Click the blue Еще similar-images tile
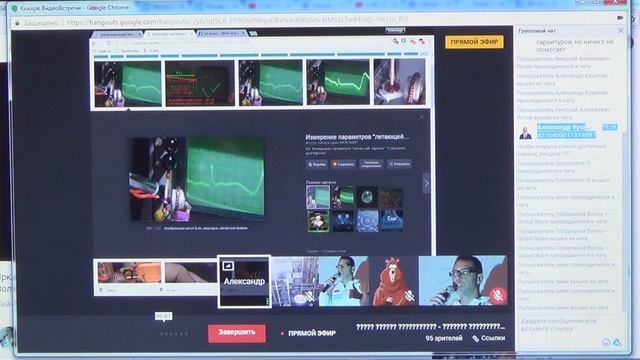Screen dimensions: 640x360 click(392, 220)
